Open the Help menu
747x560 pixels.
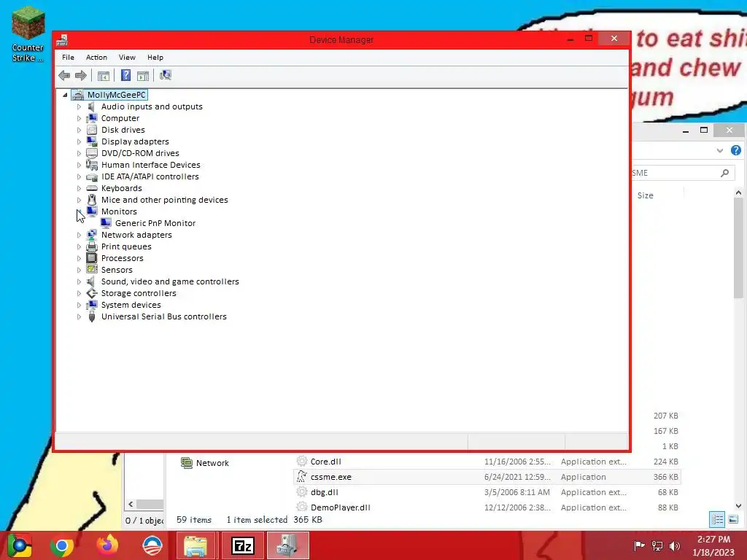pos(155,57)
